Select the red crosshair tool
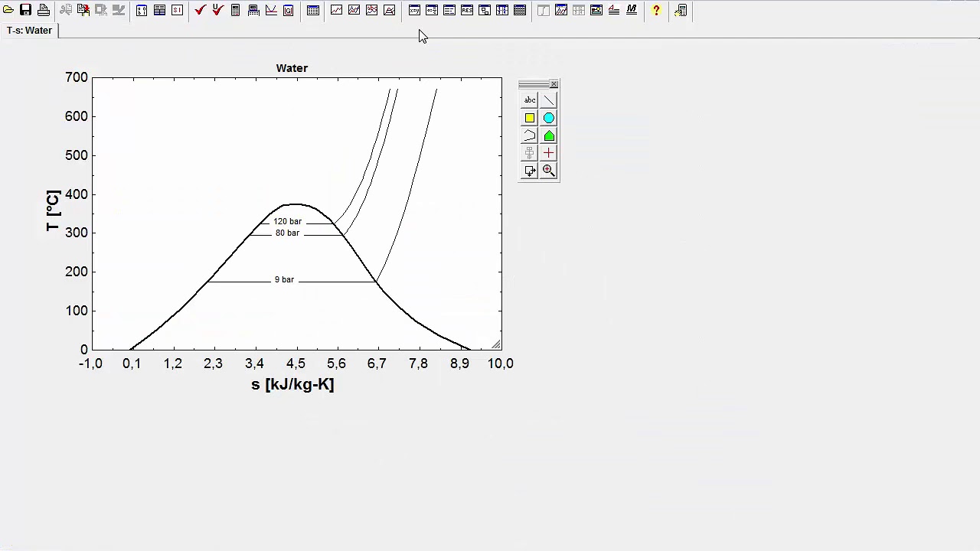Viewport: 980px width, 551px height. point(549,153)
